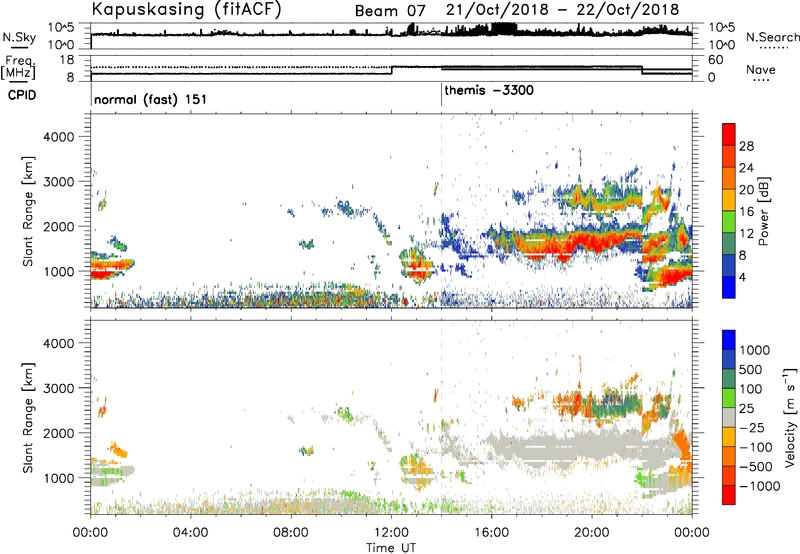Click the '28' power colorbar label

pos(746,146)
